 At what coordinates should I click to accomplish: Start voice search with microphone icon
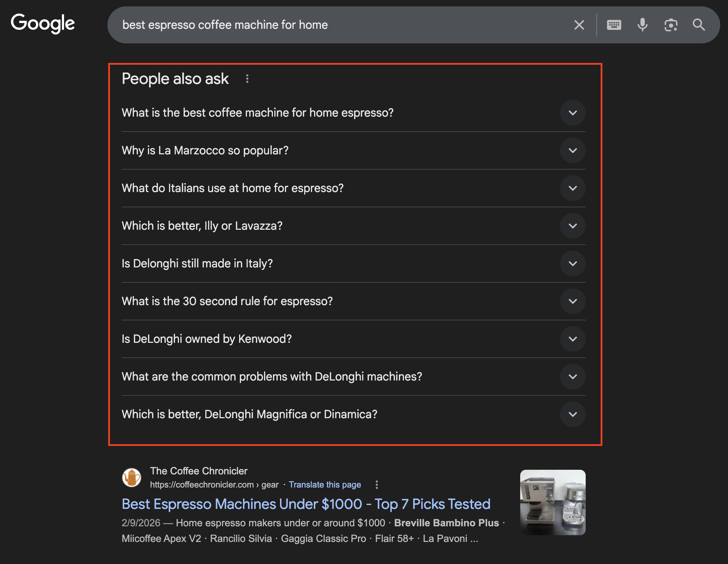(x=642, y=25)
